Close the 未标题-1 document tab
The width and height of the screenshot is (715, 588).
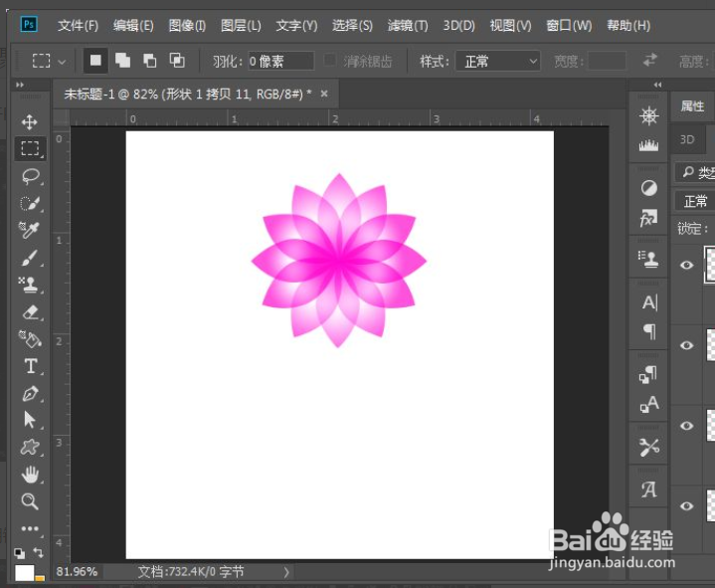(x=324, y=94)
